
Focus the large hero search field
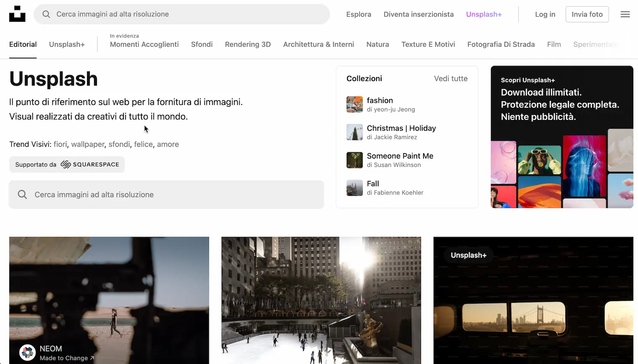pyautogui.click(x=167, y=195)
